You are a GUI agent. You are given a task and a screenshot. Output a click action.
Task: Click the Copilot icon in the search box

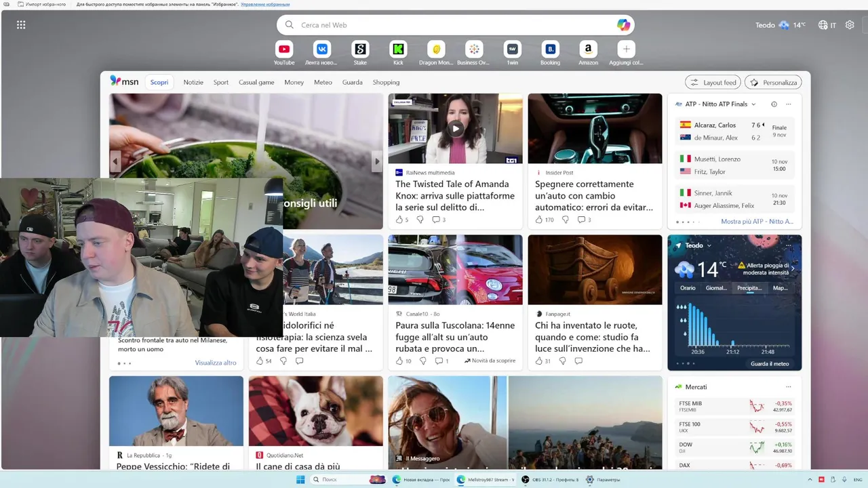pyautogui.click(x=623, y=25)
